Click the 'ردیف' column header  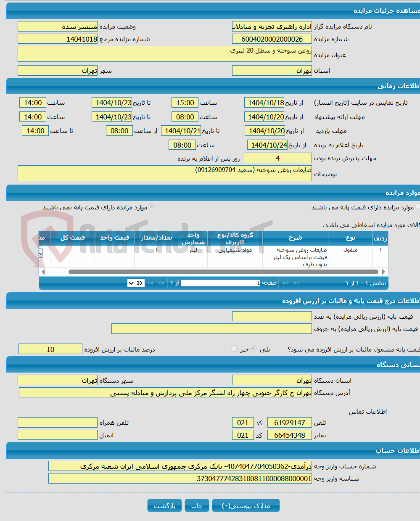(380, 238)
